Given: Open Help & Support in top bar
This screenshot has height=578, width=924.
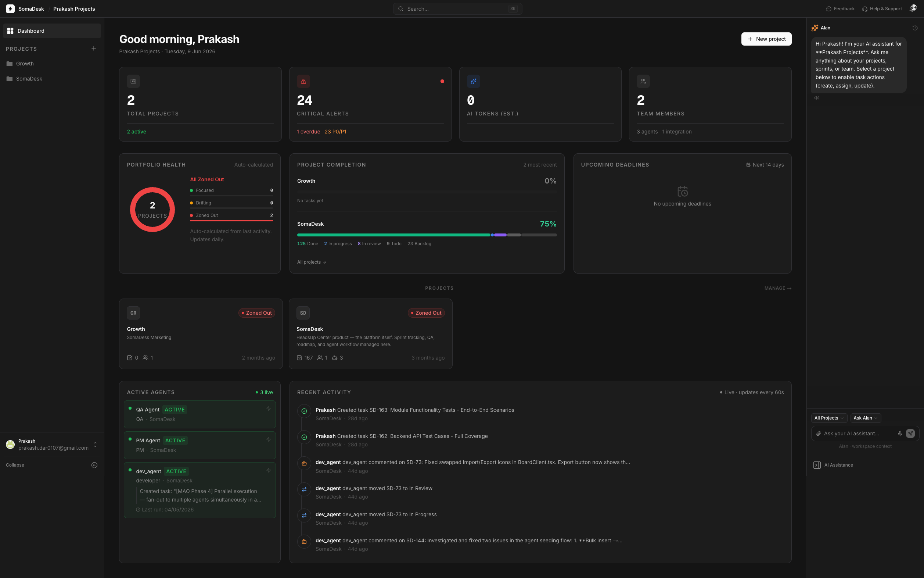Looking at the screenshot, I should point(882,9).
